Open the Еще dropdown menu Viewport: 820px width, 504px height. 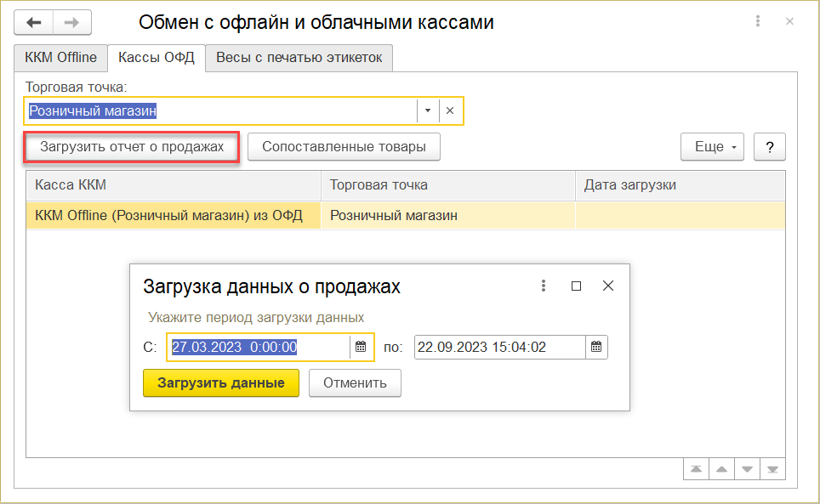(712, 147)
